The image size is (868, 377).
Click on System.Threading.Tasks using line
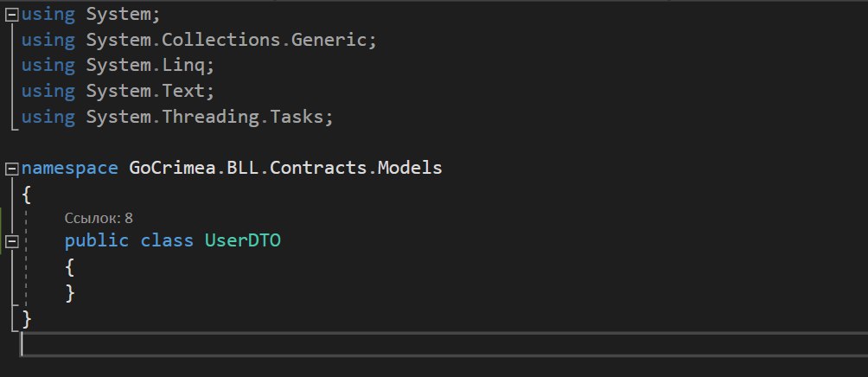[x=177, y=117]
